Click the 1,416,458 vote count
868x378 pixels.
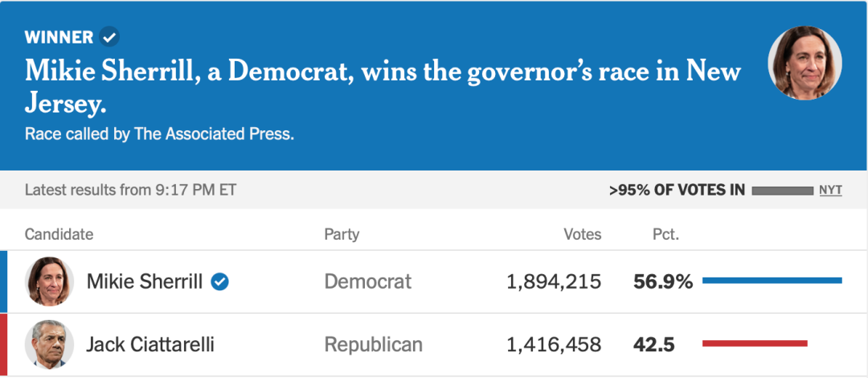554,345
